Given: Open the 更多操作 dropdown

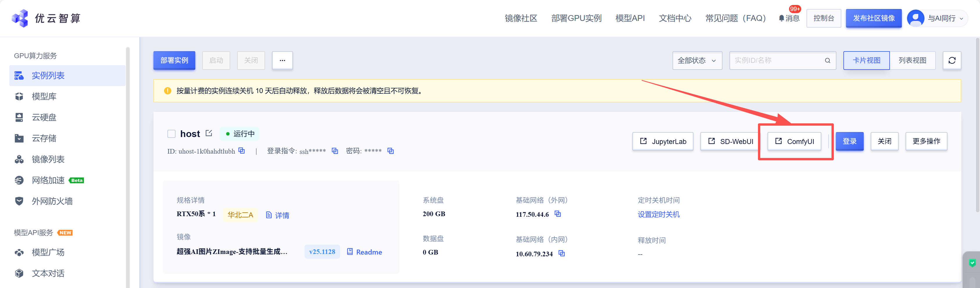Looking at the screenshot, I should (x=926, y=141).
